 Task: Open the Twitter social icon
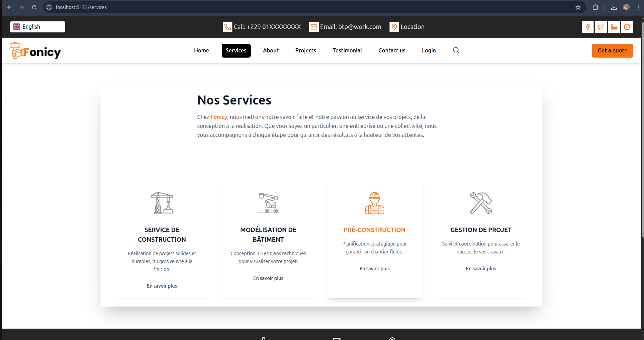(x=601, y=27)
